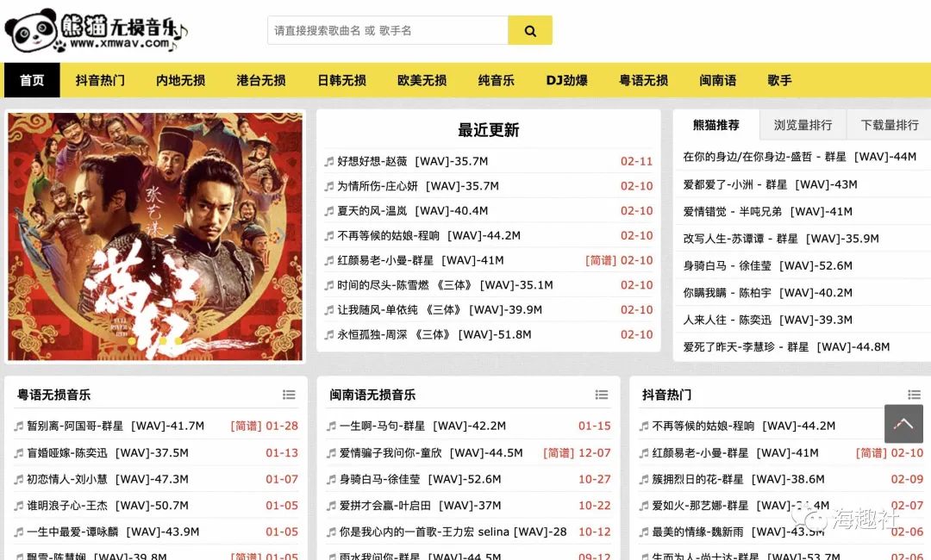Click the 满江红 movie poster banner
Screen dimensions: 931x560
155,237
